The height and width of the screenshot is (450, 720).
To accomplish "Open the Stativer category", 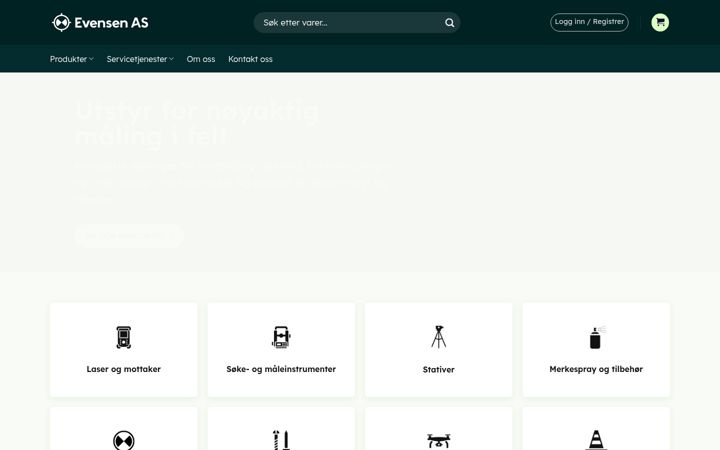I will (439, 349).
